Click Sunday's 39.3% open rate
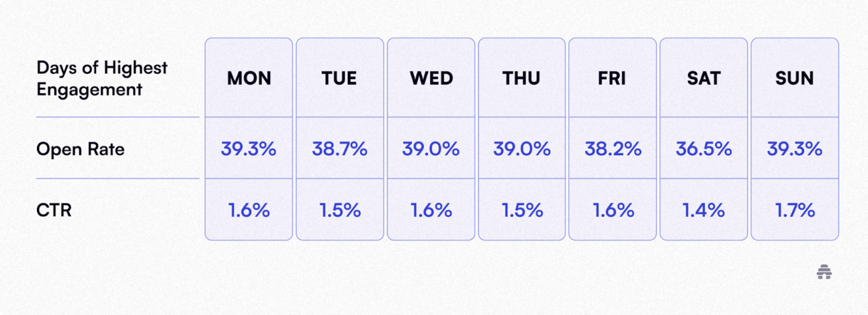Screen dimensions: 868x315 coord(794,148)
